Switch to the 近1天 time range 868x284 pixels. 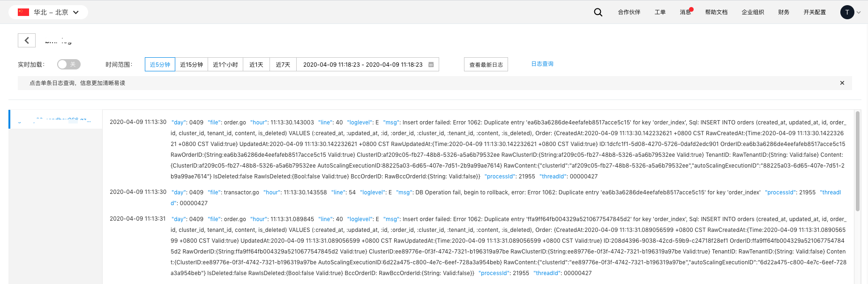click(256, 64)
